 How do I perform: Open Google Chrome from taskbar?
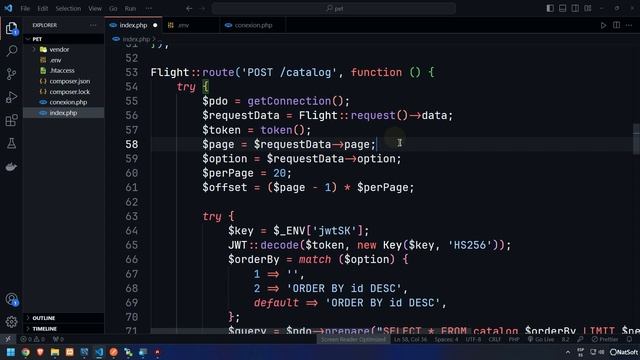[x=26, y=352]
